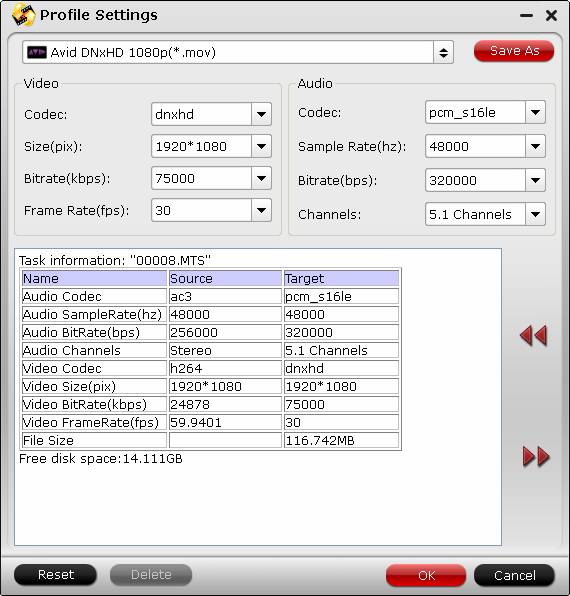
Task: Expand the Video Codec dropdown arrow
Action: coord(261,114)
